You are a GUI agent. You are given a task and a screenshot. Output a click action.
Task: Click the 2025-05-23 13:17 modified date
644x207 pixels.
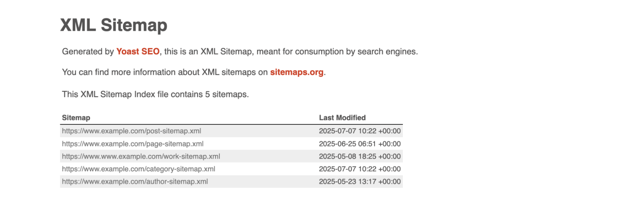click(359, 181)
